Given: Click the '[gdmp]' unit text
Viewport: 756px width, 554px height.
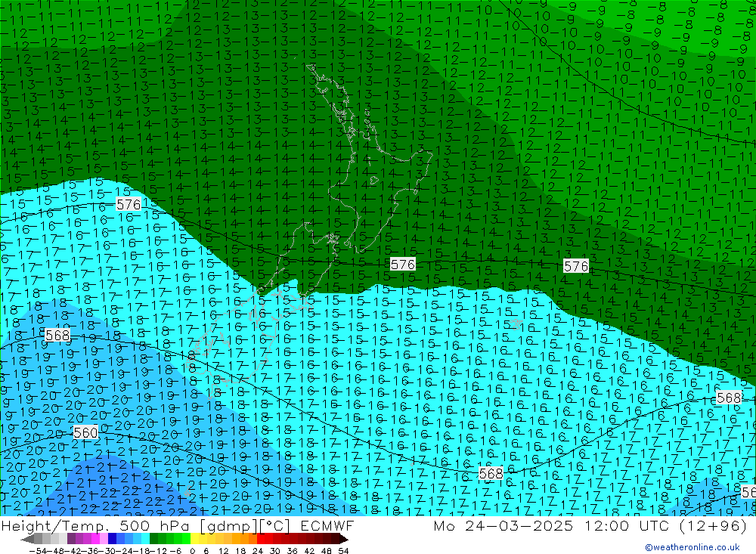Looking at the screenshot, I should tap(228, 525).
